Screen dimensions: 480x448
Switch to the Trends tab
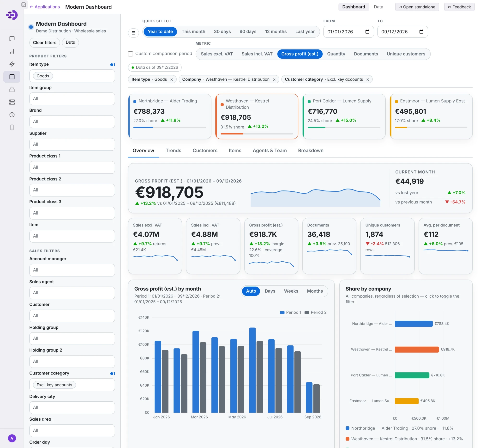pyautogui.click(x=173, y=151)
